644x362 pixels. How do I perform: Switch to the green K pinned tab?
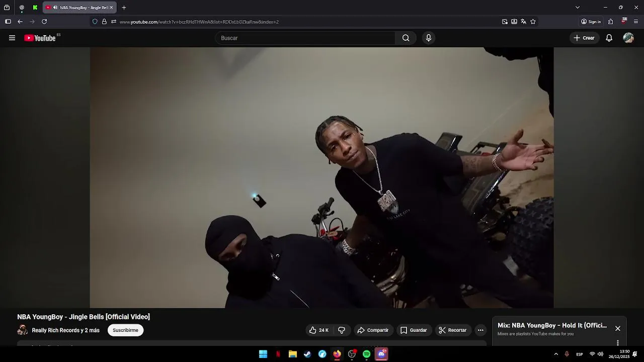pos(35,8)
